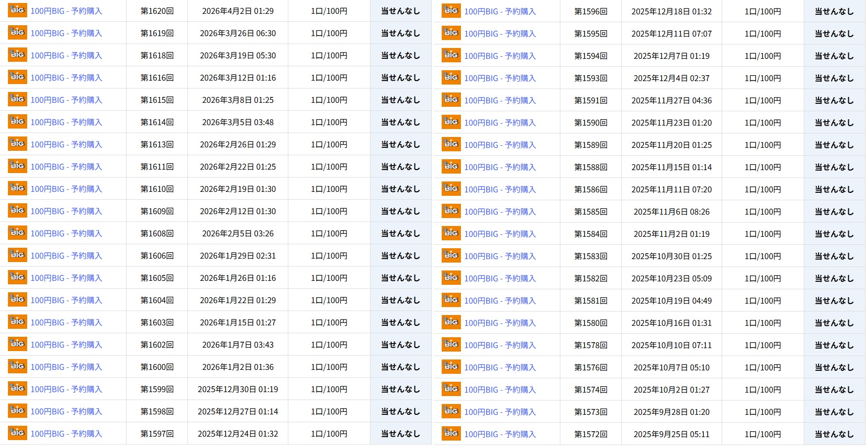The width and height of the screenshot is (868, 448).
Task: Click the date 2025年11月11日 07:20
Action: click(672, 189)
